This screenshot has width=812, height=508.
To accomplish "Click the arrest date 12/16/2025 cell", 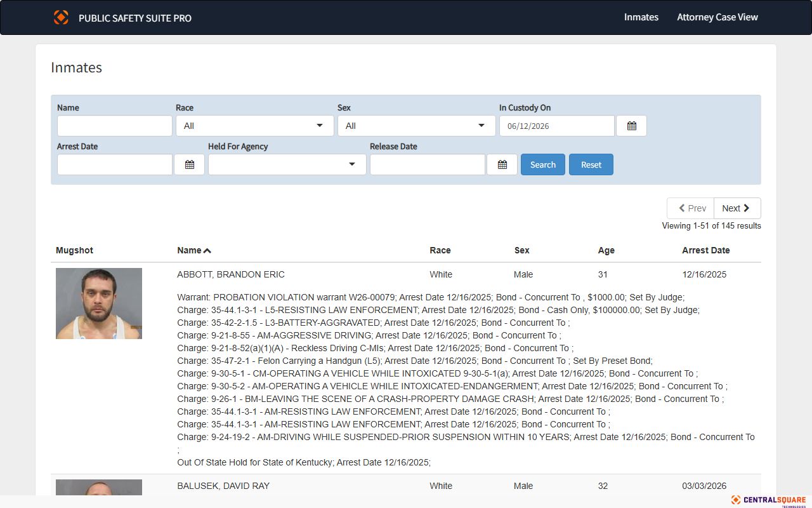I will (704, 274).
